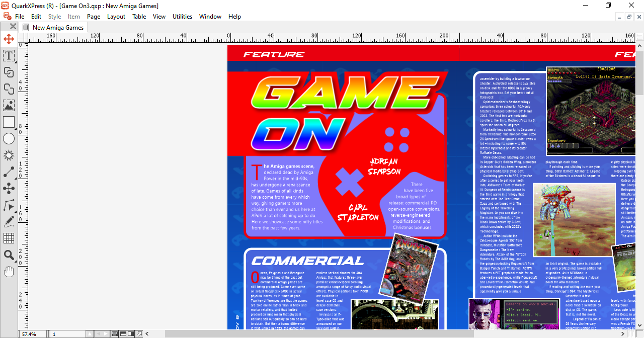This screenshot has height=338, width=644.
Task: Select the New Amiga Games layout tab
Action: pyautogui.click(x=57, y=28)
